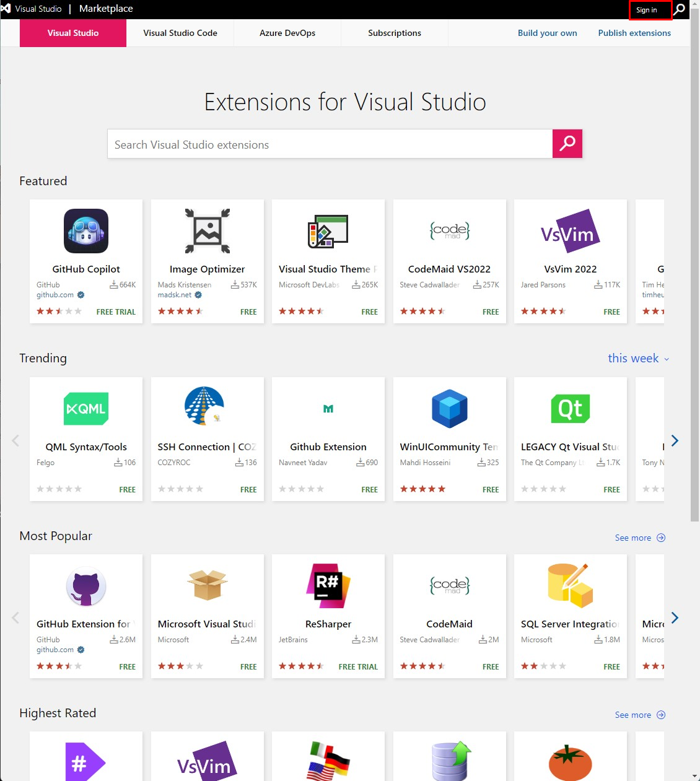Open the madsk.net publisher link
700x781 pixels.
175,295
